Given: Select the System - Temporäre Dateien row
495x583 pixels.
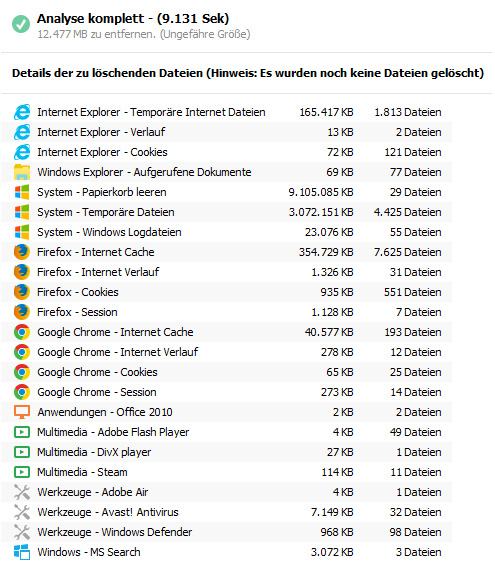Looking at the screenshot, I should [x=228, y=212].
